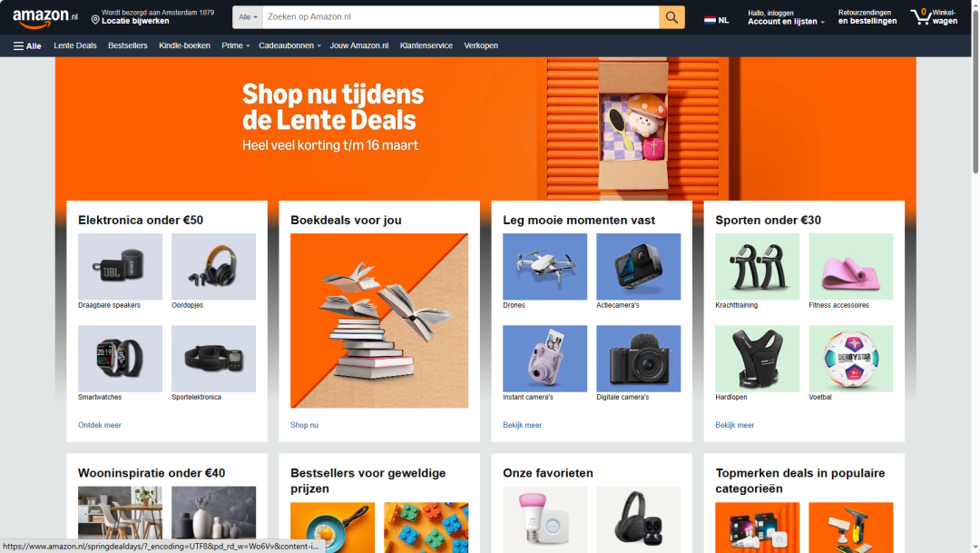Expand the Cadeaubonnen dropdown
Screen dimensions: 980x553
(290, 45)
